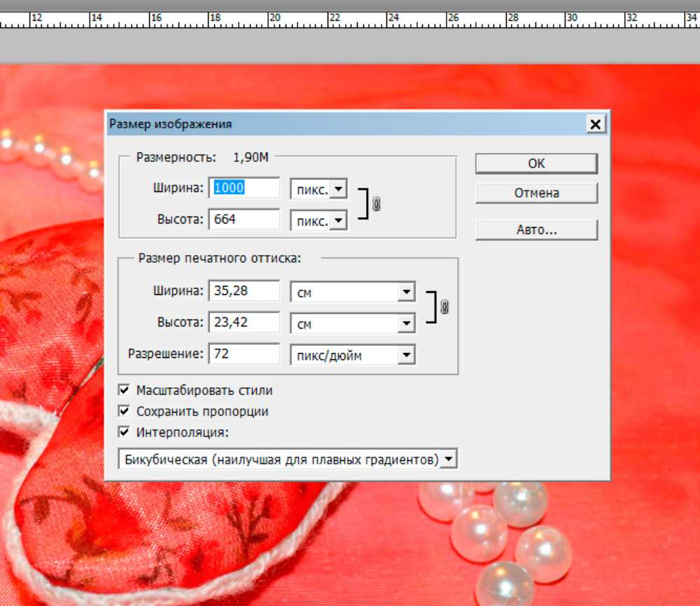Viewport: 700px width, 606px height.
Task: Close the Размер изображения dialog
Action: click(596, 124)
